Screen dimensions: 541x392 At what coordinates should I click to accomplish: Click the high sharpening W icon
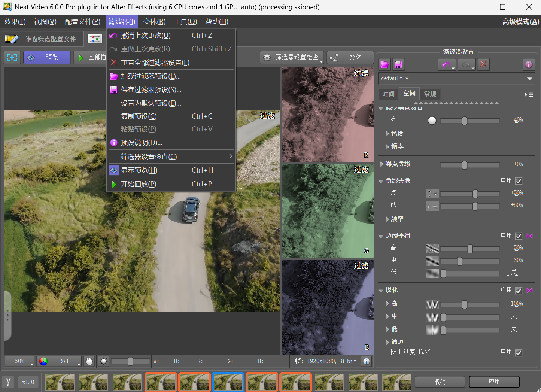[432, 304]
